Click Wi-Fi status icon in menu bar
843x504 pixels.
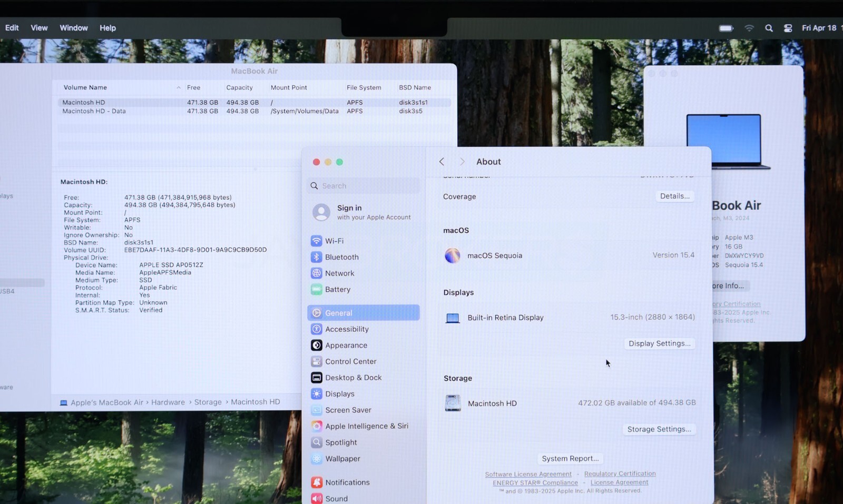click(x=749, y=28)
